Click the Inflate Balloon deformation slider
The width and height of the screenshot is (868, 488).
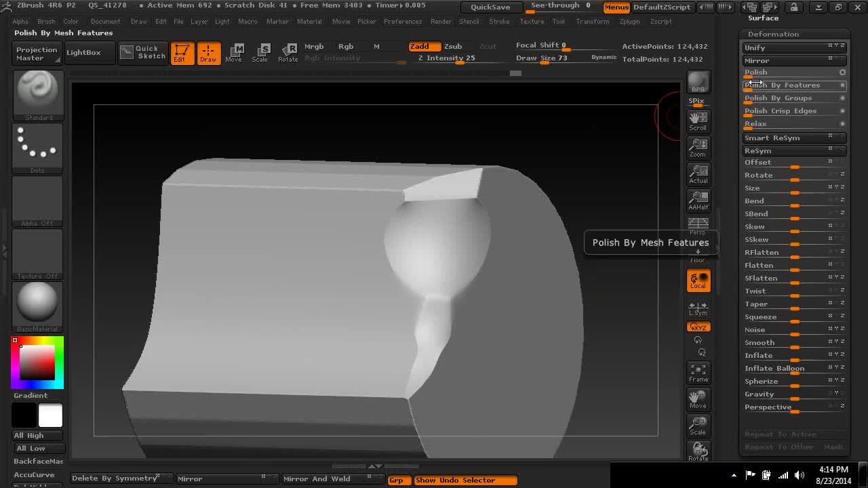794,369
